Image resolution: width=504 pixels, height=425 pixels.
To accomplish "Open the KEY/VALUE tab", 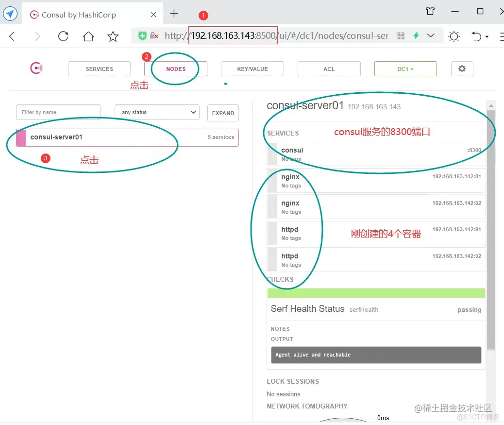I will pyautogui.click(x=252, y=69).
